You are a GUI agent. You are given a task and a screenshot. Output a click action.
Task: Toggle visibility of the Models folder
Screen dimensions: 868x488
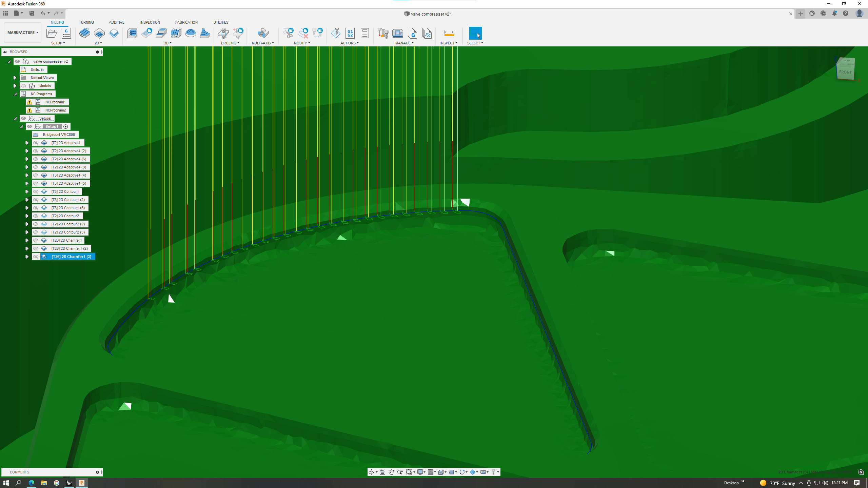pos(24,85)
